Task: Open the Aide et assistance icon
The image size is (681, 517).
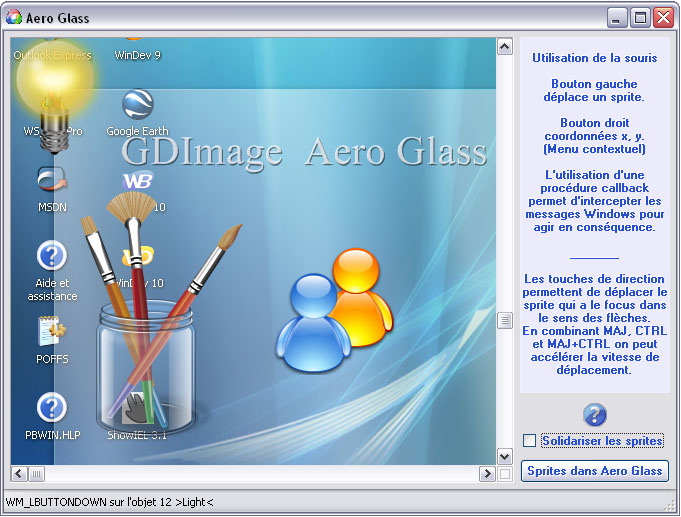Action: tap(52, 255)
